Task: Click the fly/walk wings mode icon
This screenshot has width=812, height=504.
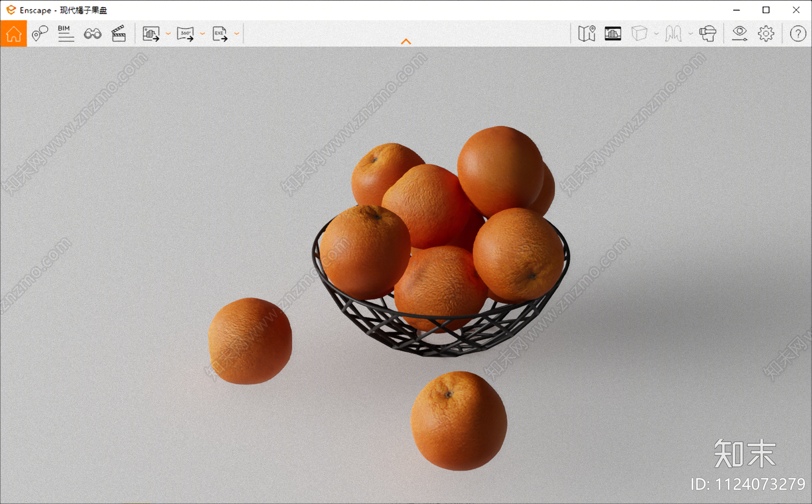Action: 673,34
